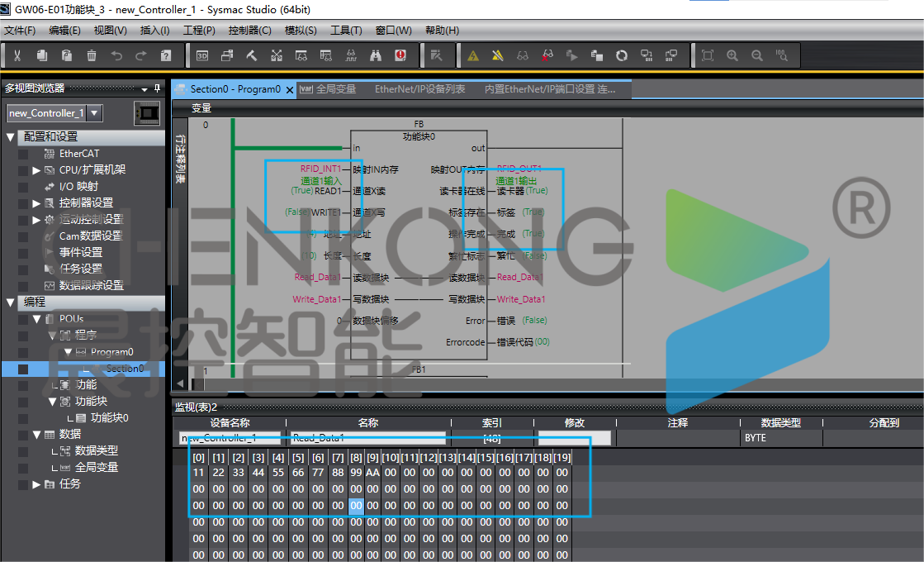The image size is (924, 562).
Task: Click the binoculars search icon
Action: (376, 55)
